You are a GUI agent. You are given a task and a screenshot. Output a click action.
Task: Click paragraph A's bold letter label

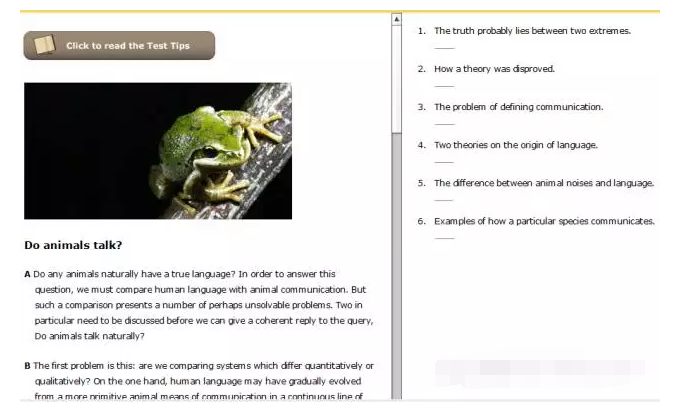click(27, 273)
